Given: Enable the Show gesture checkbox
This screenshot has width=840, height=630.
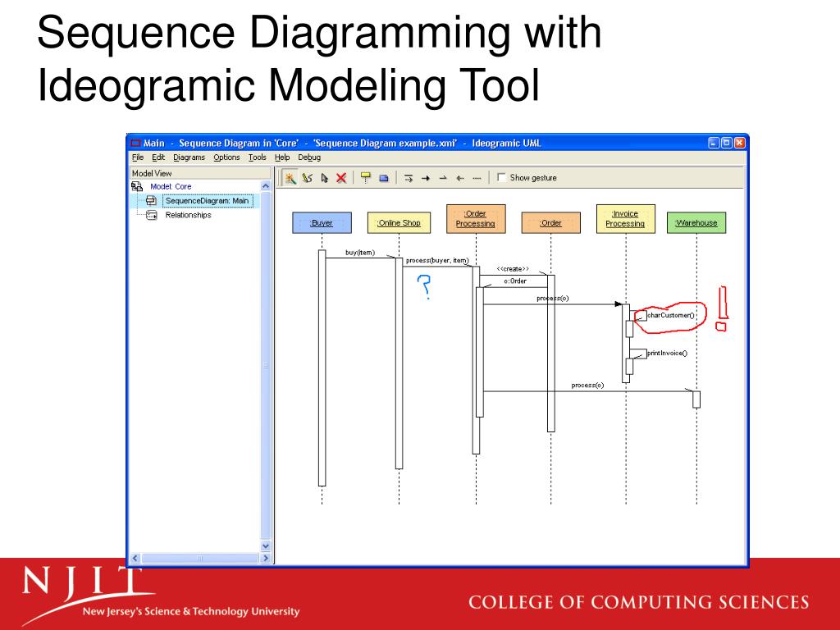Looking at the screenshot, I should pos(501,177).
